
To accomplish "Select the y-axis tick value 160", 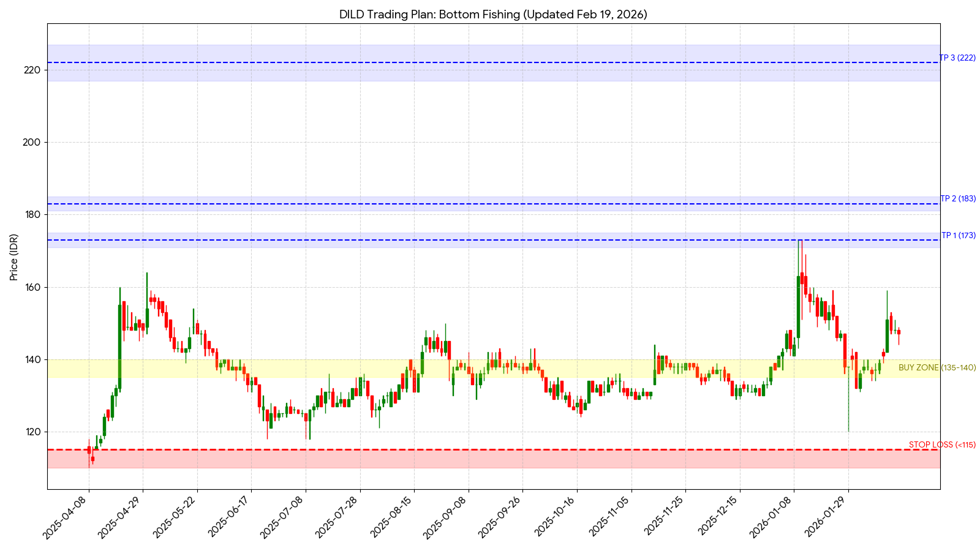I will [x=33, y=287].
